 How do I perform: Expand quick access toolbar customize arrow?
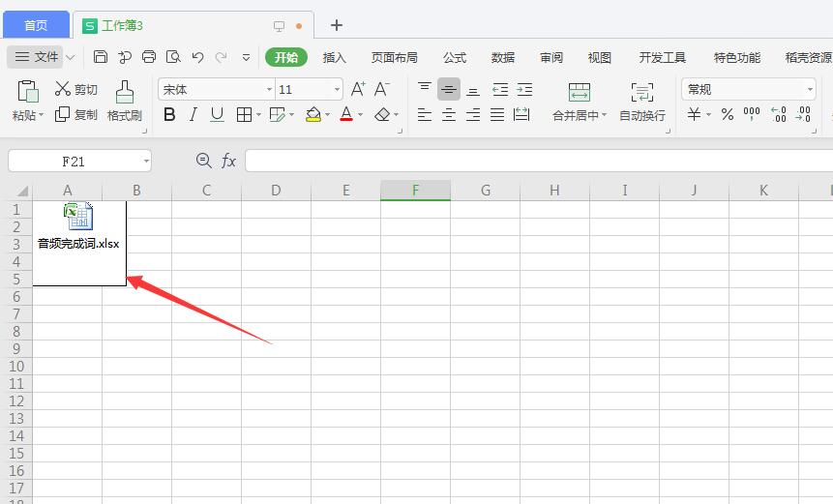[x=246, y=57]
